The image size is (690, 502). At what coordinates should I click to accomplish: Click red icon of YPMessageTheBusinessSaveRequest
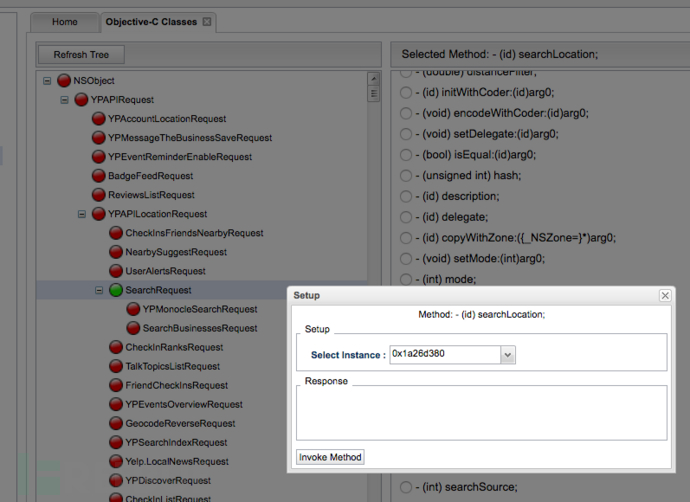(99, 138)
